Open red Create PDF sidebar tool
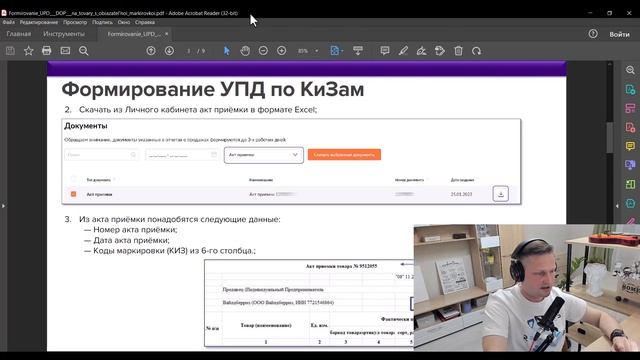The height and width of the screenshot is (360, 640). (x=630, y=127)
